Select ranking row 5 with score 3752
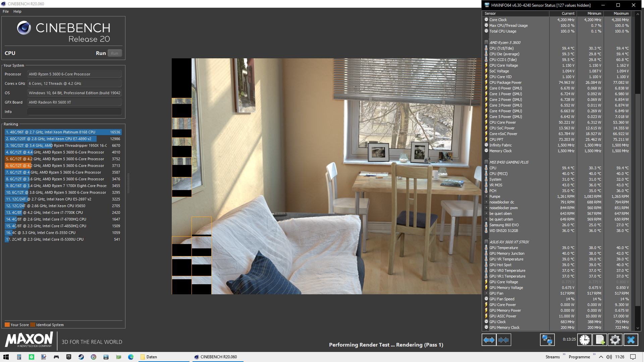The height and width of the screenshot is (362, 644). click(63, 159)
